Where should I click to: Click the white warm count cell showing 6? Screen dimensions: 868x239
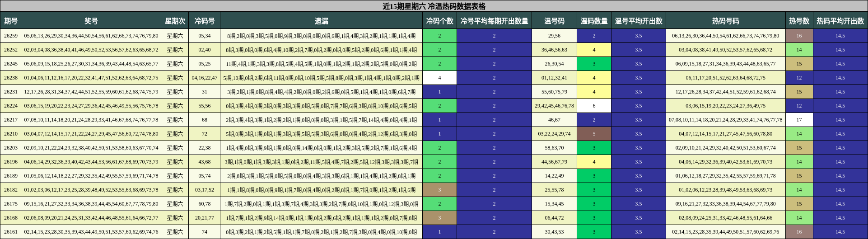pyautogui.click(x=594, y=106)
